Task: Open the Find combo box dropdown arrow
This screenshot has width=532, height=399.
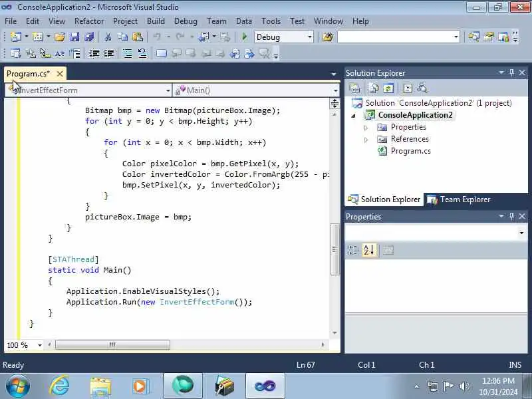Action: 456,37
